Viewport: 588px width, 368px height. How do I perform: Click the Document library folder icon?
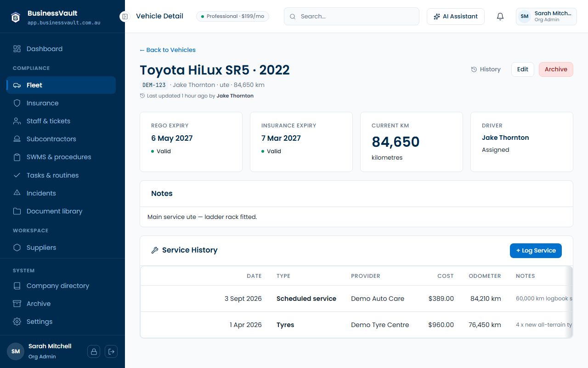[17, 211]
